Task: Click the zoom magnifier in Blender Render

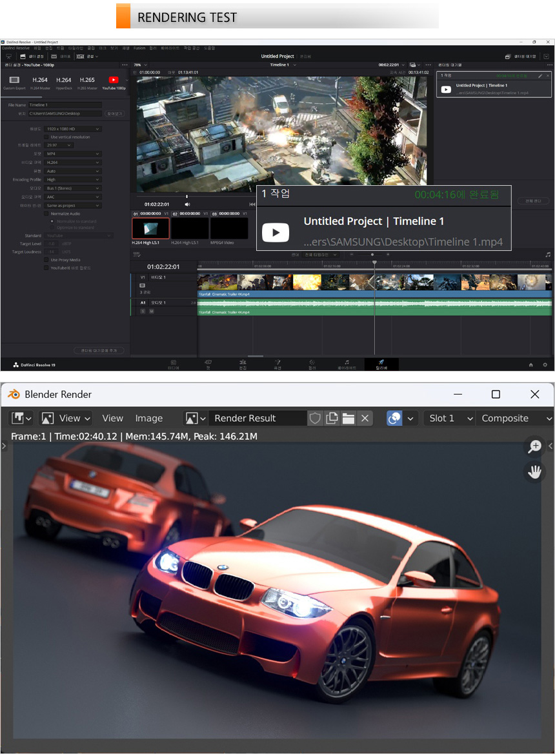Action: coord(534,446)
